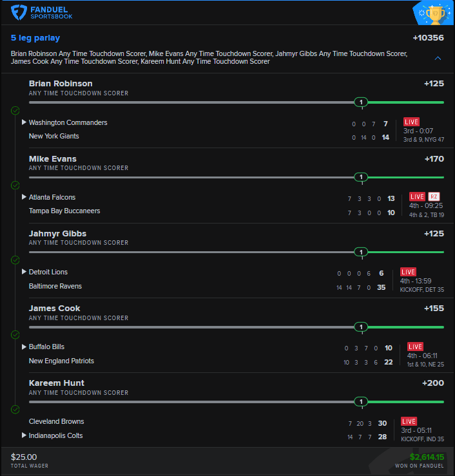This screenshot has height=476, width=455.
Task: Click the Browns total score 30
Action: click(382, 423)
